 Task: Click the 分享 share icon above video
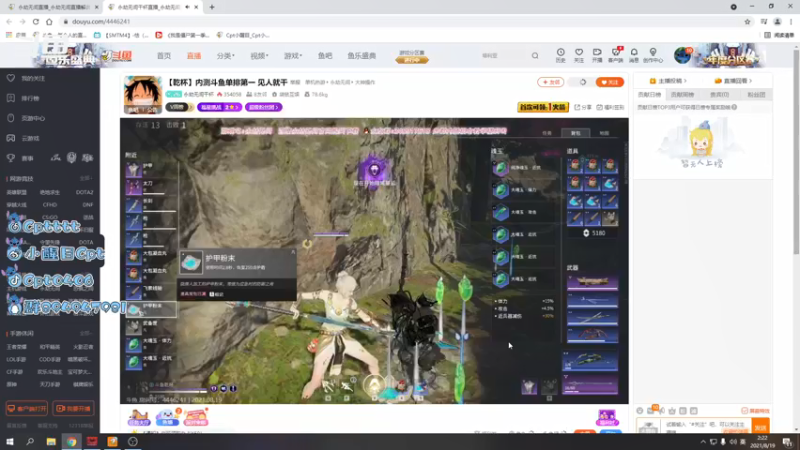point(583,107)
